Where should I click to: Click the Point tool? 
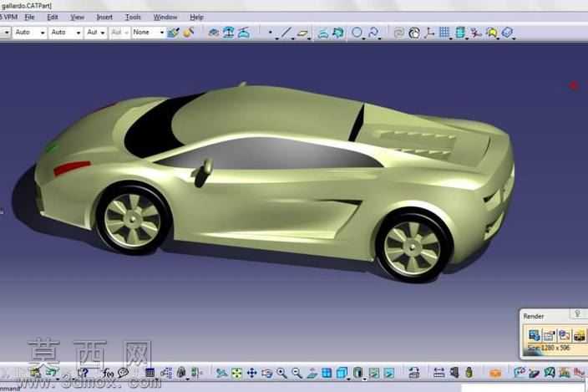click(x=271, y=33)
